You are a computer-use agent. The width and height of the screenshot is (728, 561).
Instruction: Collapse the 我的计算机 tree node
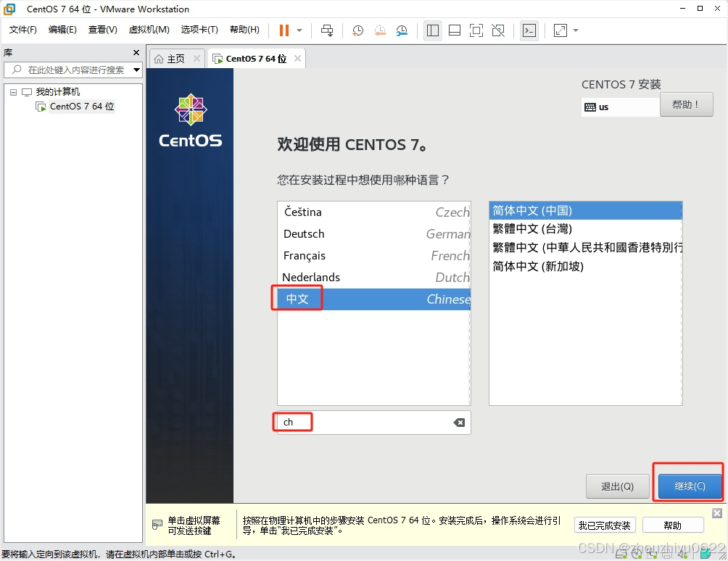14,92
